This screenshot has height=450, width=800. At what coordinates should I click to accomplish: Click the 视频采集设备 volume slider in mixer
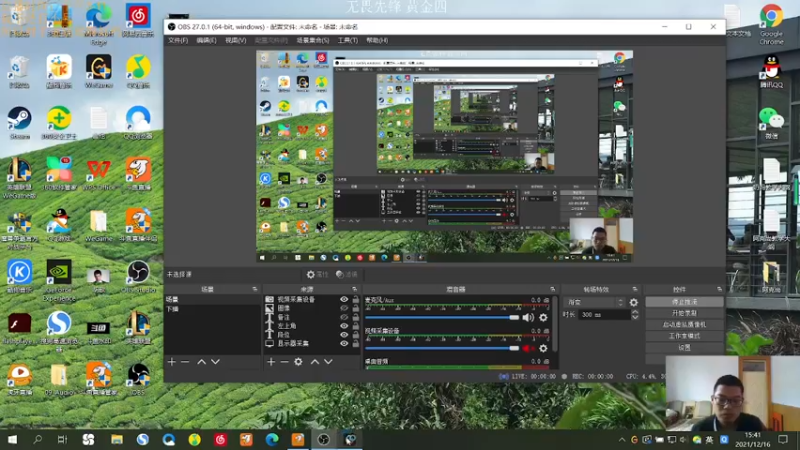442,348
